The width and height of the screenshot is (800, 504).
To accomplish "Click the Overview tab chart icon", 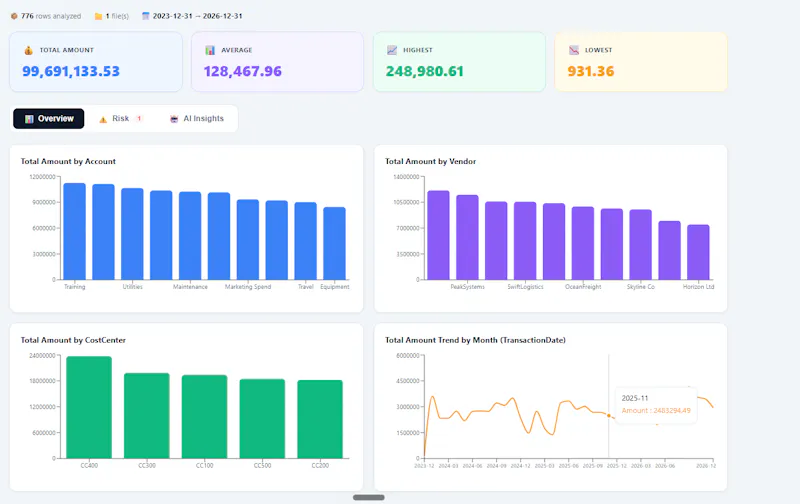I will pyautogui.click(x=29, y=119).
